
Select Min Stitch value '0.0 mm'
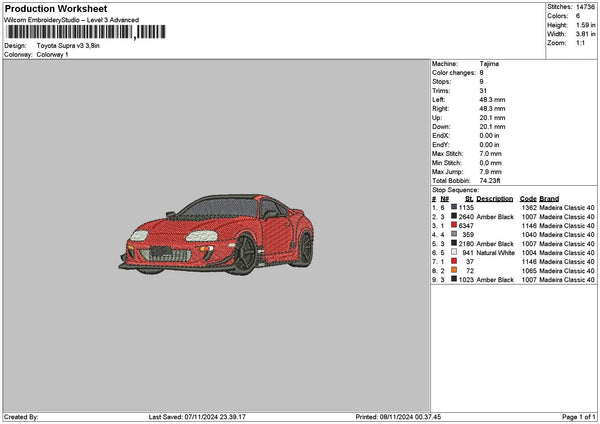(x=491, y=163)
